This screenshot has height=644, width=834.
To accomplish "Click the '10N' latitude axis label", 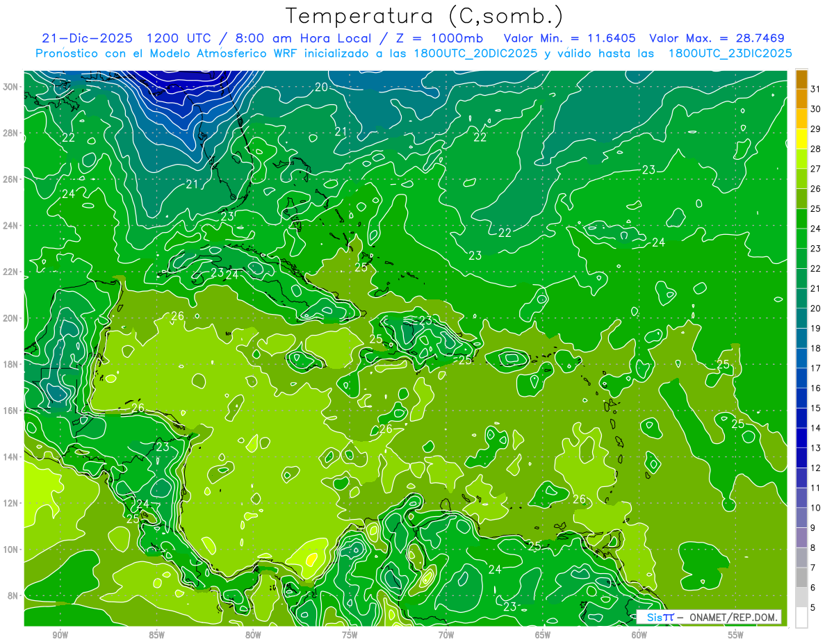I will [x=12, y=550].
